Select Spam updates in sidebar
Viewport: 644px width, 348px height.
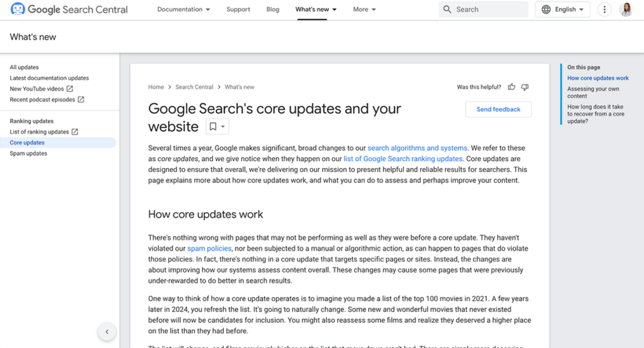click(28, 154)
